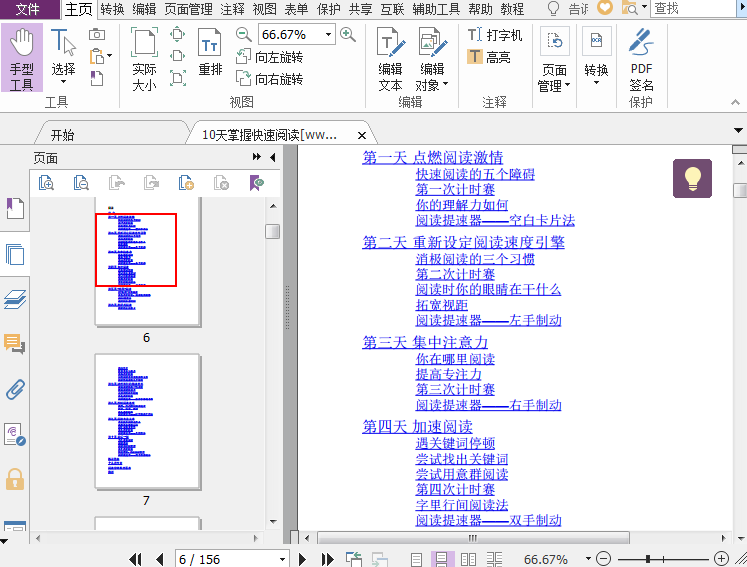Open the Convert (转换) ribbon tab
Viewport: 747px width, 567px height.
[113, 9]
